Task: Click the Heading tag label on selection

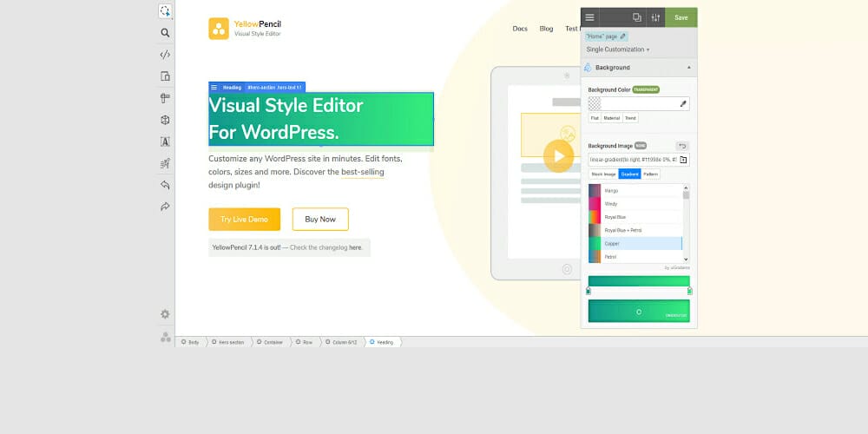Action: pyautogui.click(x=232, y=88)
